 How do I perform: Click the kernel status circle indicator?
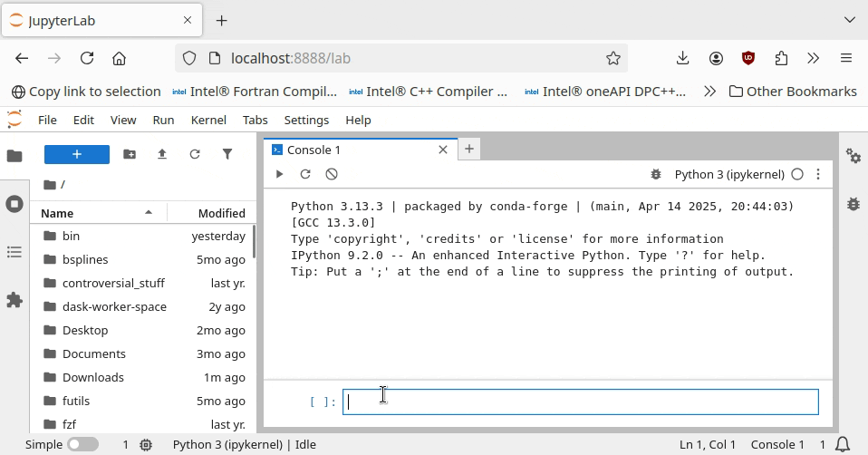point(797,174)
